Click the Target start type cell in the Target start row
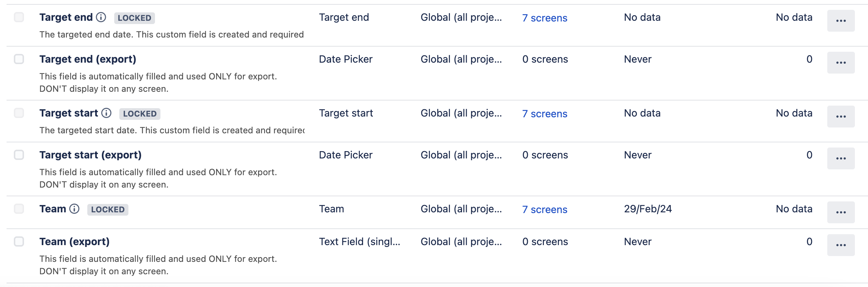868x287 pixels. (346, 113)
